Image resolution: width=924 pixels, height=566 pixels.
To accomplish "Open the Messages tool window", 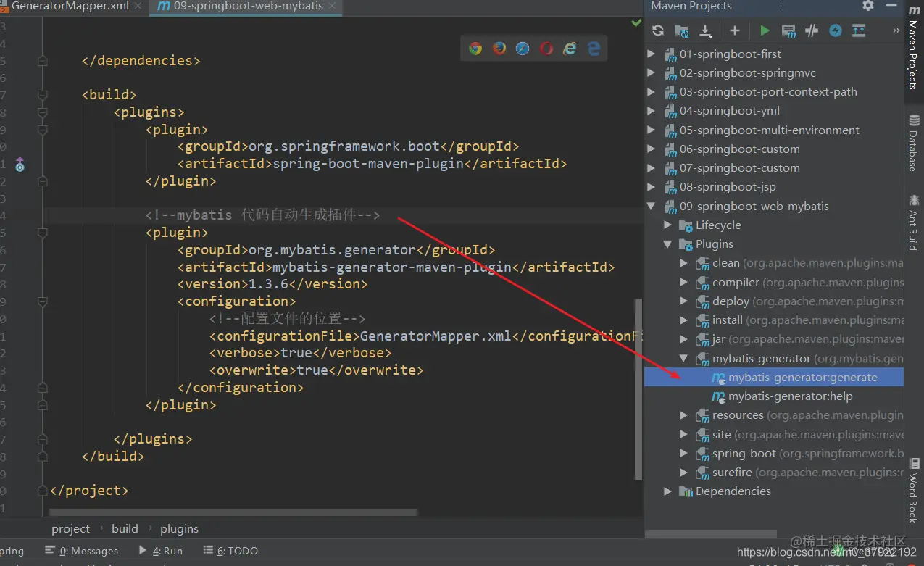I will [x=81, y=551].
